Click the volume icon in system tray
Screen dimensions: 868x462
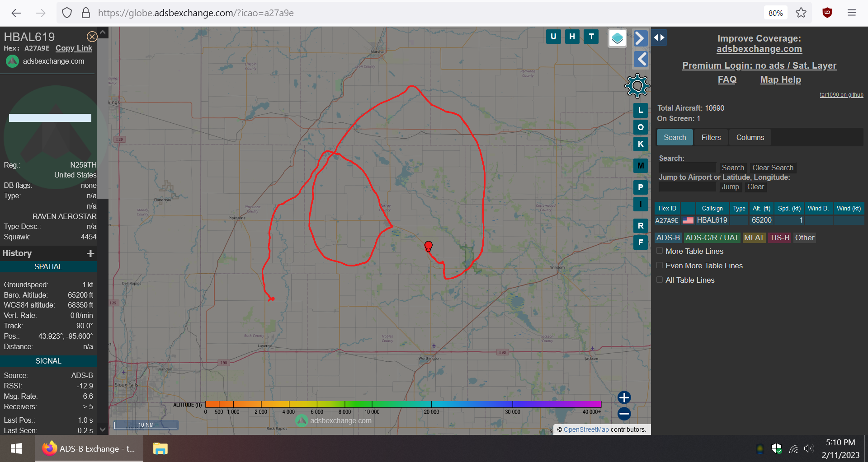(x=809, y=449)
